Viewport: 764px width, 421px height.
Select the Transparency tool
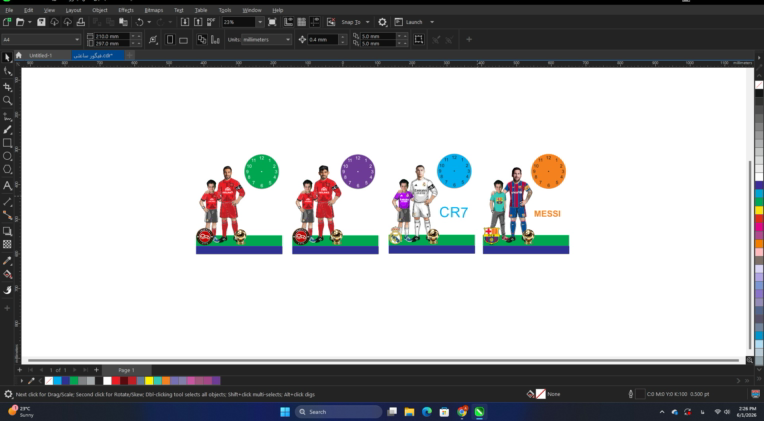tap(7, 245)
